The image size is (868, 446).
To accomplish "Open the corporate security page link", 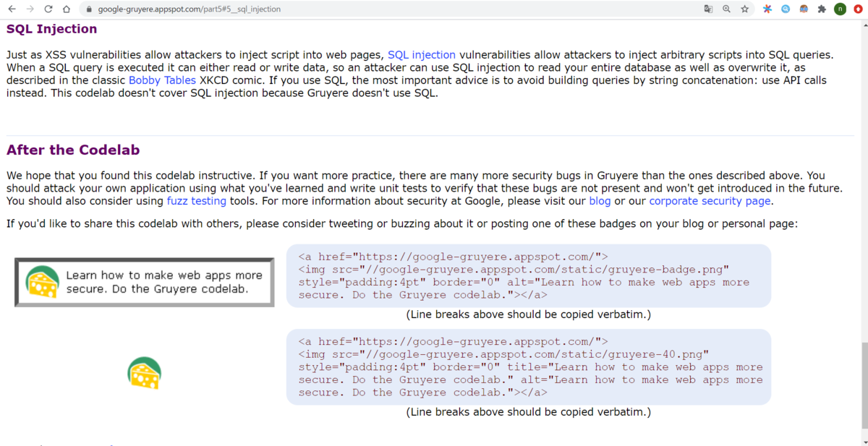I will tap(710, 201).
